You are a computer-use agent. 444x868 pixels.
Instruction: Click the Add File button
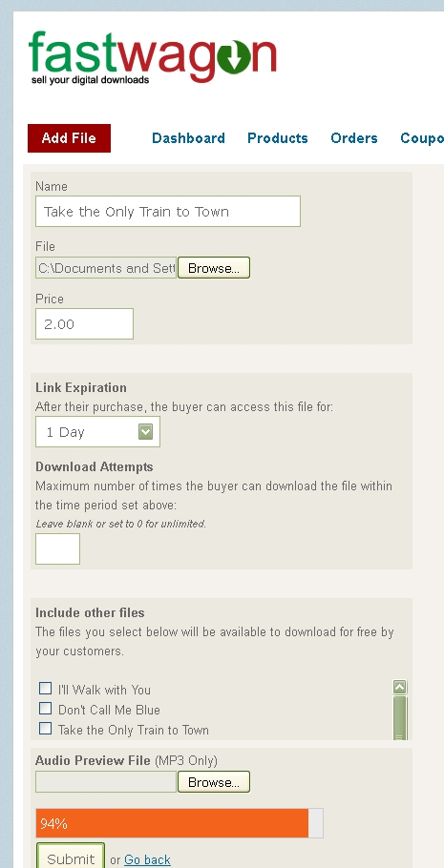click(70, 138)
